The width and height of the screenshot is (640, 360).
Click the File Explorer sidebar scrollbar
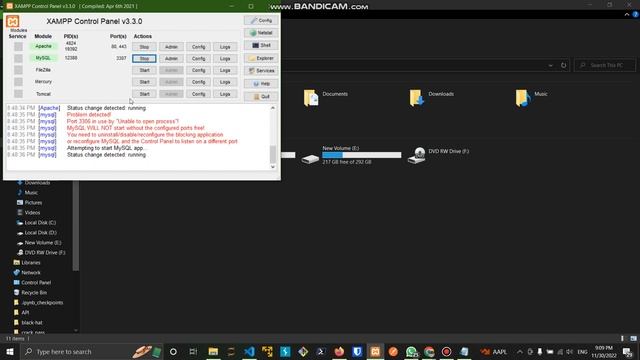point(76,226)
